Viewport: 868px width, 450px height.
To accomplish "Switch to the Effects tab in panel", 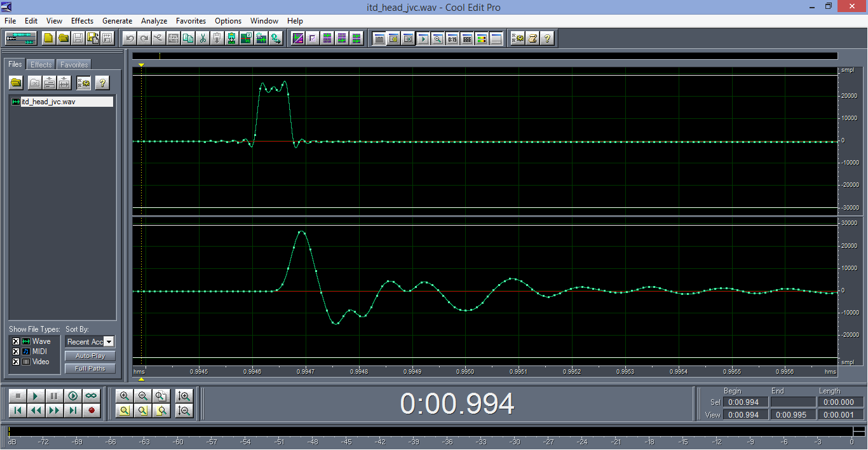I will [x=41, y=65].
